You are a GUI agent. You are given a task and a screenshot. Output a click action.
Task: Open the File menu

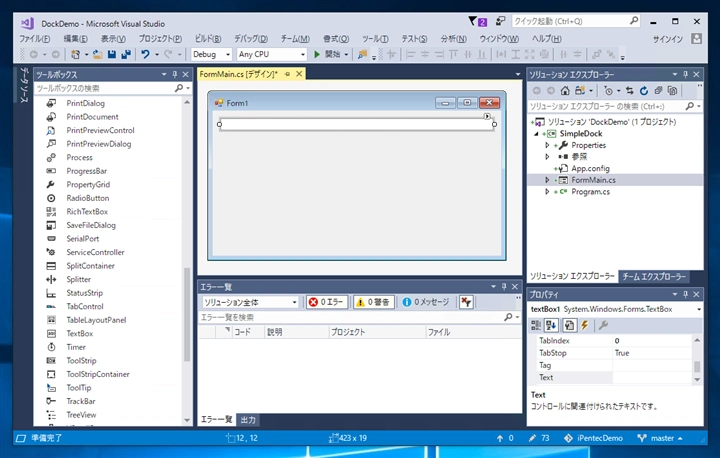(35, 39)
